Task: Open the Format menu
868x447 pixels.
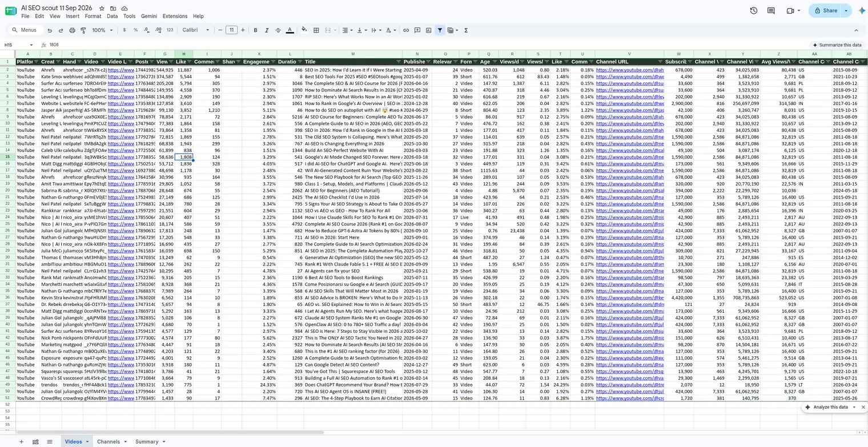Action: tap(93, 17)
